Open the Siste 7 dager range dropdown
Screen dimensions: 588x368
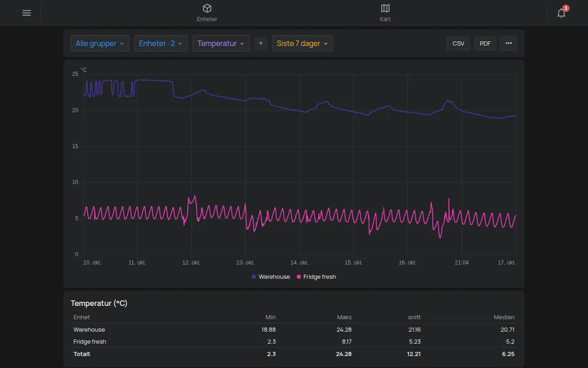[302, 43]
